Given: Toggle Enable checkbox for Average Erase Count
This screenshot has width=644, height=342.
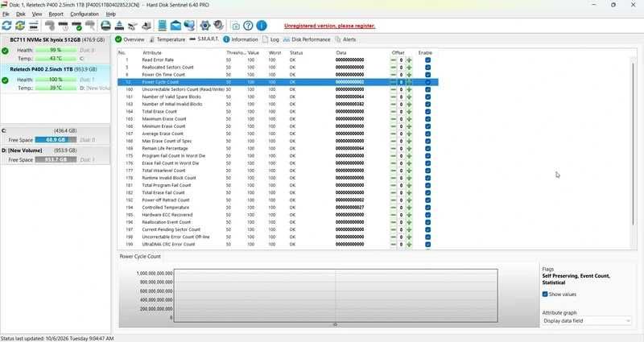Looking at the screenshot, I should [x=427, y=134].
